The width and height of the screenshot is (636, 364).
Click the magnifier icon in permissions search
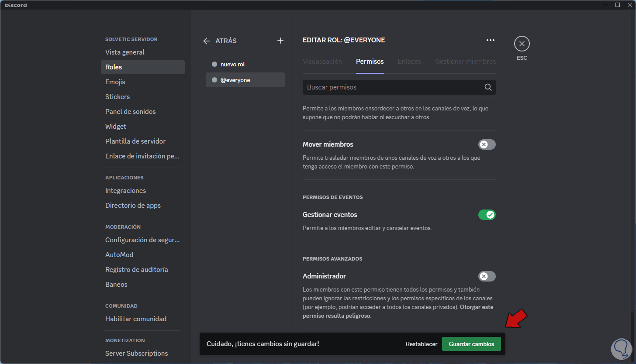tap(488, 87)
